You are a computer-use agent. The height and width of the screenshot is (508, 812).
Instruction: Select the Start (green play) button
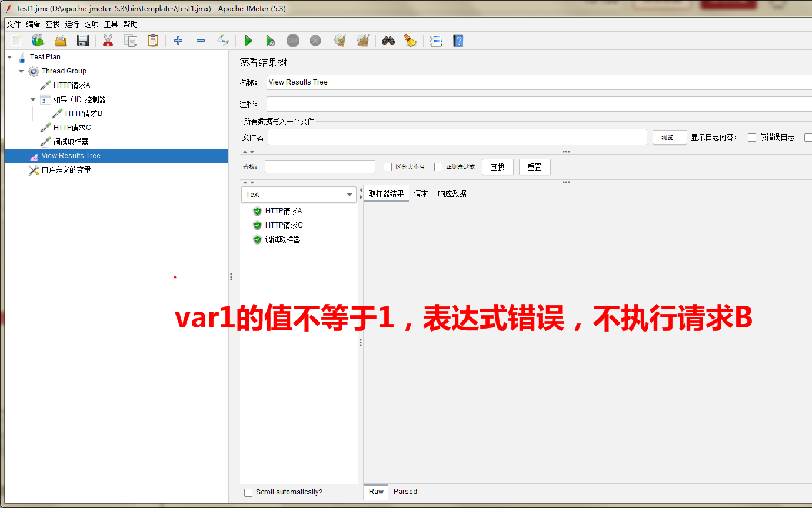[248, 41]
